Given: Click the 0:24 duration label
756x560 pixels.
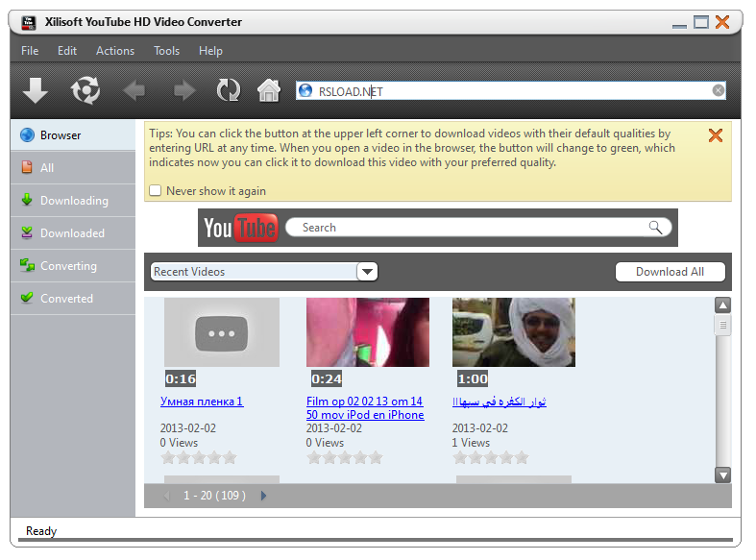Looking at the screenshot, I should click(327, 378).
